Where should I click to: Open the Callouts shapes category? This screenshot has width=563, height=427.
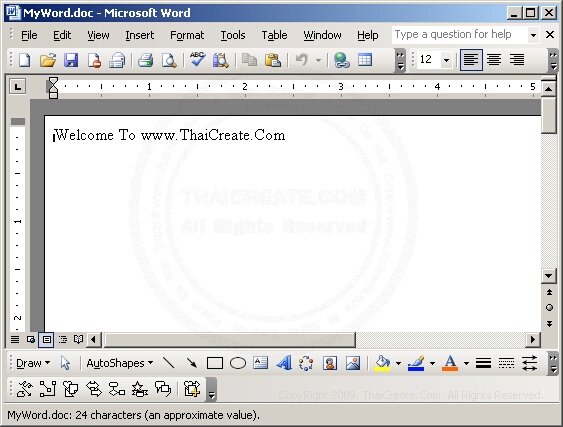[x=163, y=389]
